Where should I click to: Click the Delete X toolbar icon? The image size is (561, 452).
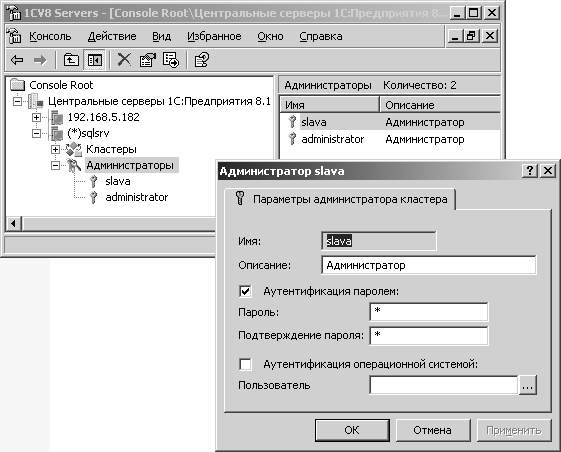point(124,60)
